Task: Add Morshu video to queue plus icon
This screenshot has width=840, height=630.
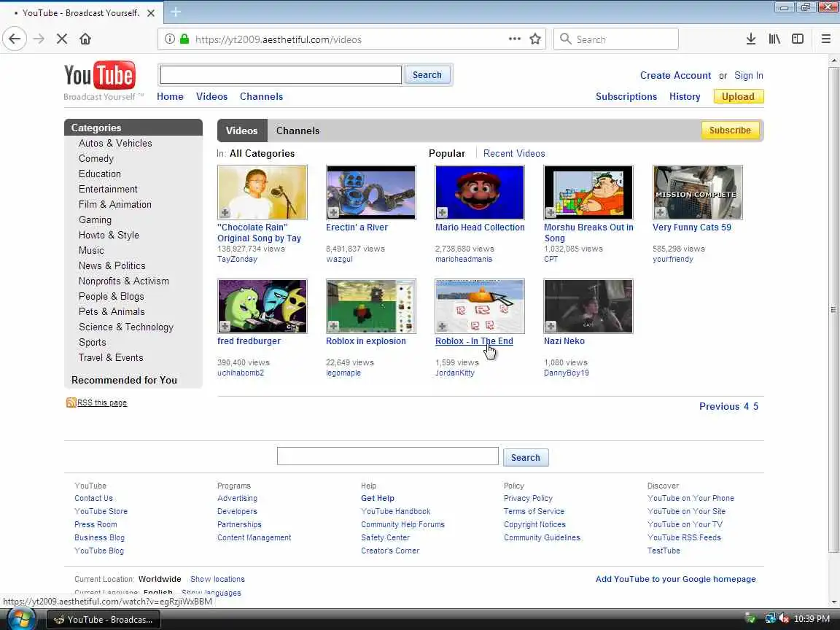Action: click(x=551, y=213)
